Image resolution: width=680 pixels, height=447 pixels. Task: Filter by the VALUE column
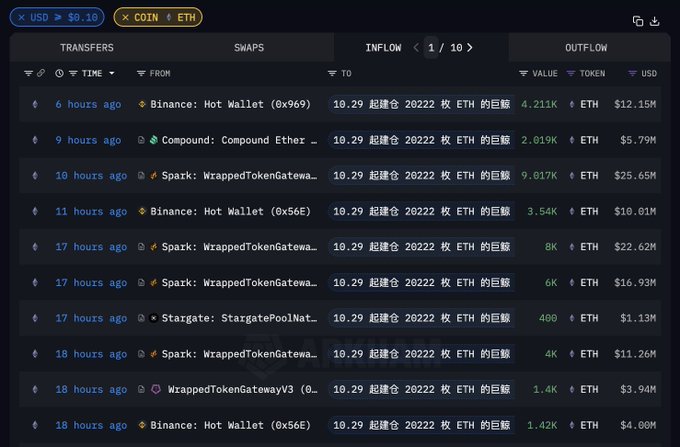pyautogui.click(x=523, y=73)
